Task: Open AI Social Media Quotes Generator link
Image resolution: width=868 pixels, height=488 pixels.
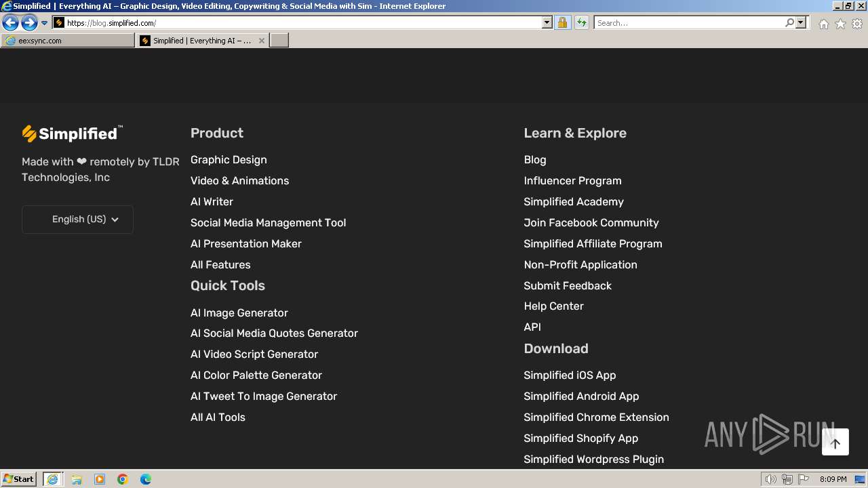Action: pyautogui.click(x=274, y=333)
